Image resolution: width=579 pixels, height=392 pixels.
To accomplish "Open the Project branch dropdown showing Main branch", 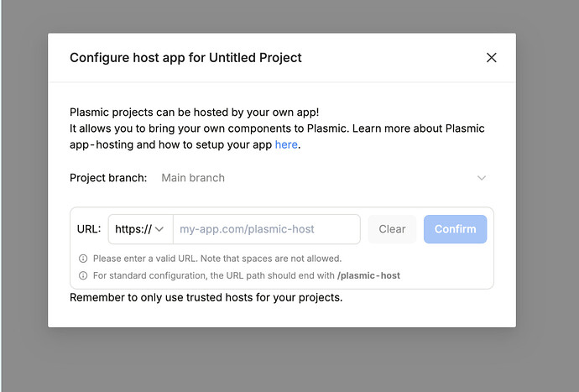I will [319, 178].
